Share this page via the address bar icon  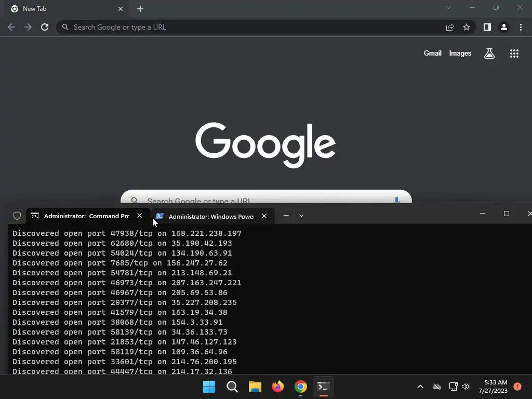coord(450,27)
